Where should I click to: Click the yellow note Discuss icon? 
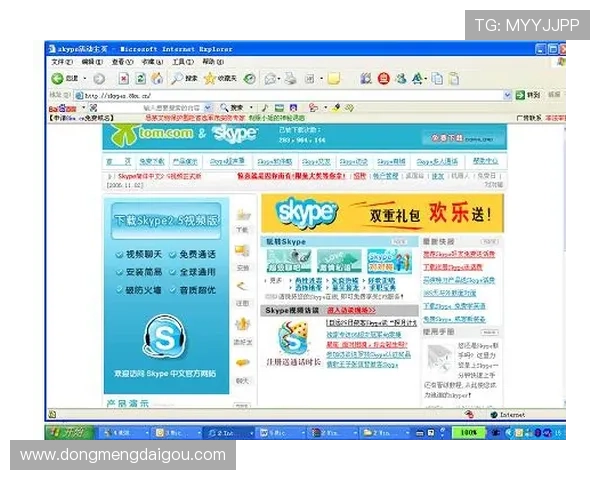click(x=334, y=79)
